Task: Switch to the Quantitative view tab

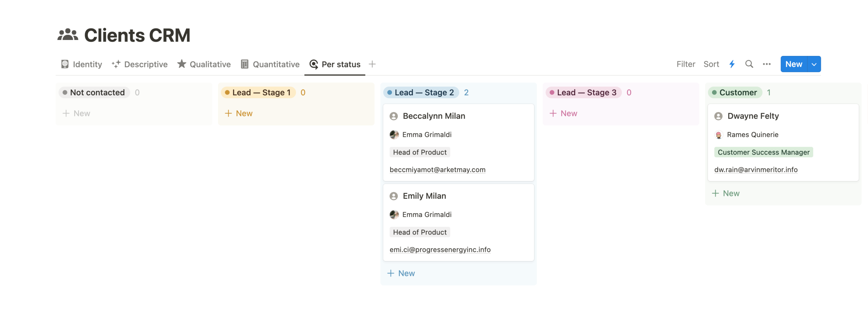Action: 270,64
